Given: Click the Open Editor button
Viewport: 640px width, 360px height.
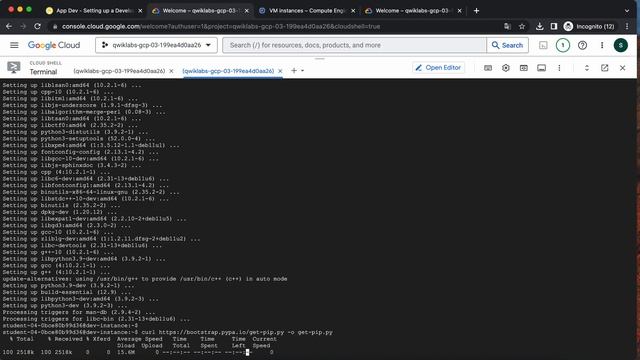Looking at the screenshot, I should pos(438,68).
